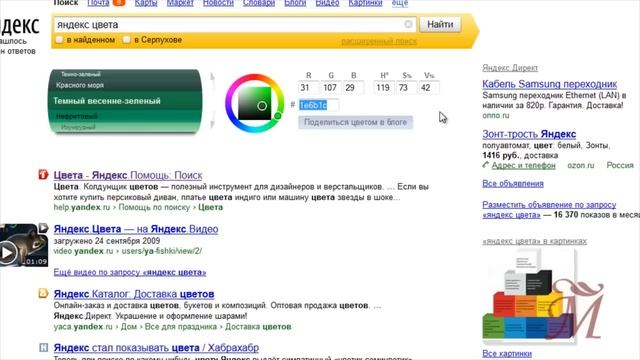Click the ozon.ru ad URL

click(580, 165)
